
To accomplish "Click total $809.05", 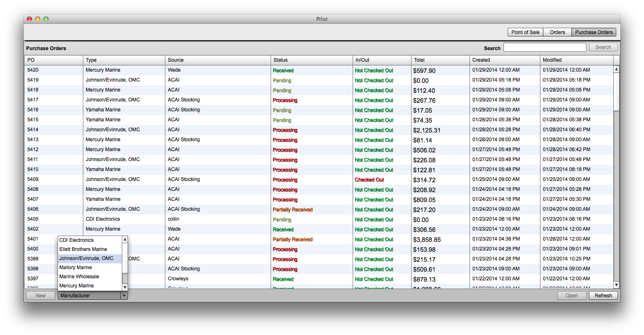I will (x=424, y=200).
